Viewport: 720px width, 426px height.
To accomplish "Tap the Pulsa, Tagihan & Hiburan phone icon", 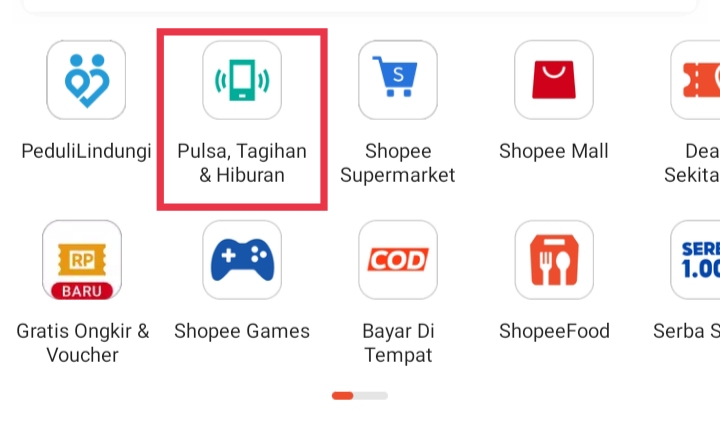I will click(242, 80).
